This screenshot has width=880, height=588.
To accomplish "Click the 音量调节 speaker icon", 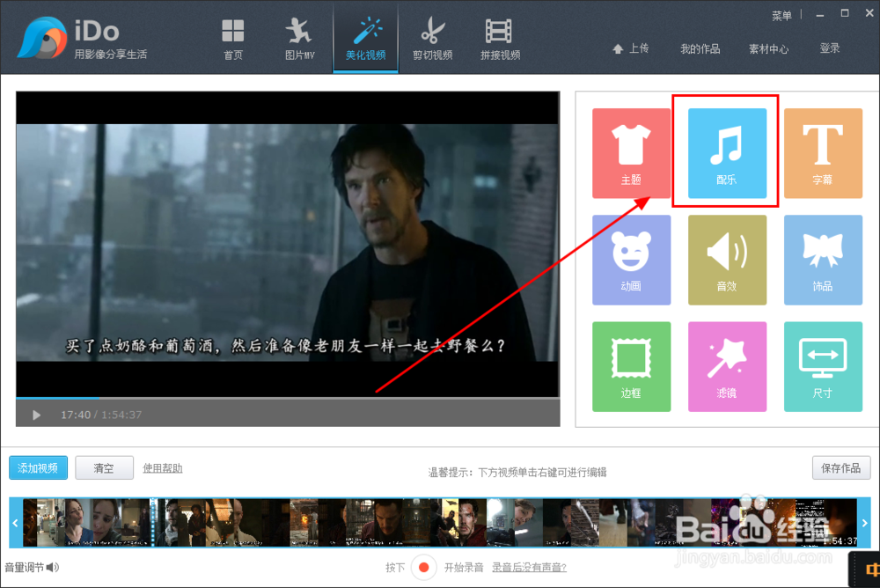I will tap(53, 567).
